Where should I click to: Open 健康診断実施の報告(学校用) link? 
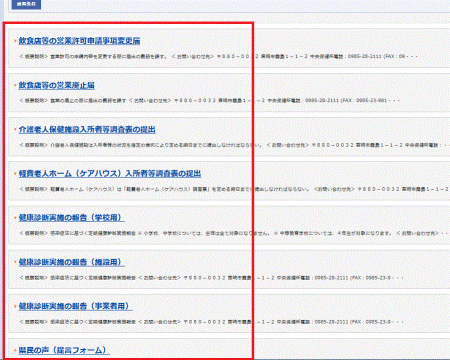pyautogui.click(x=72, y=218)
